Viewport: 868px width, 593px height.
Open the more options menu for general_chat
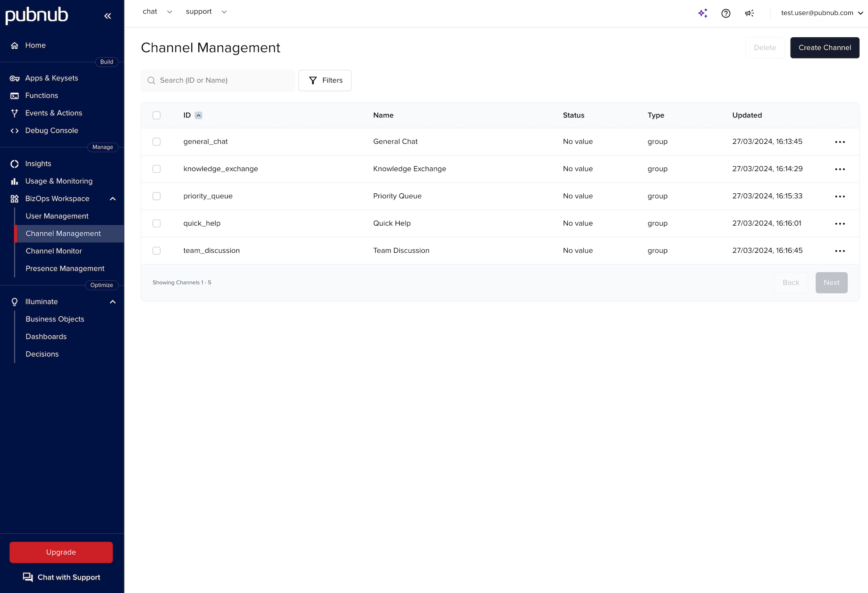point(840,142)
